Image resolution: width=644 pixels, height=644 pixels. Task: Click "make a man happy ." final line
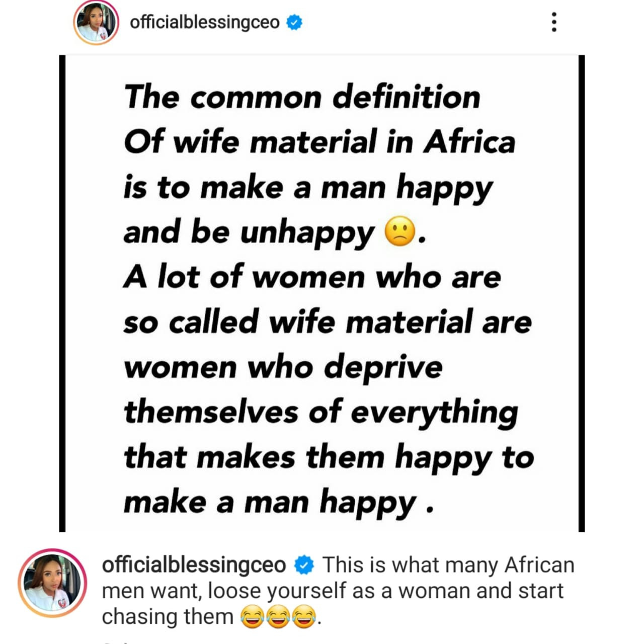point(278,503)
